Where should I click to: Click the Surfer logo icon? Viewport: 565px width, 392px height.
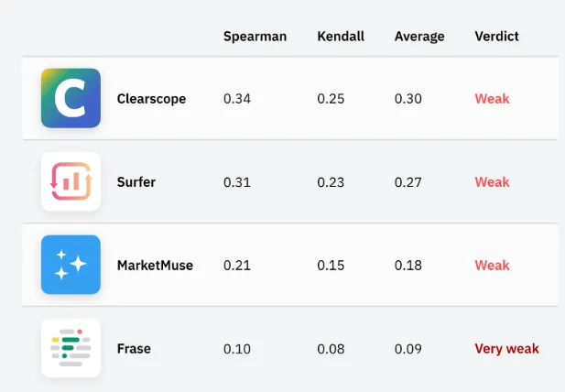tap(71, 181)
